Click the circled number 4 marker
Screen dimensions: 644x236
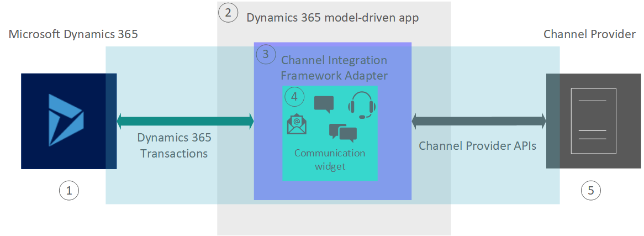click(294, 96)
